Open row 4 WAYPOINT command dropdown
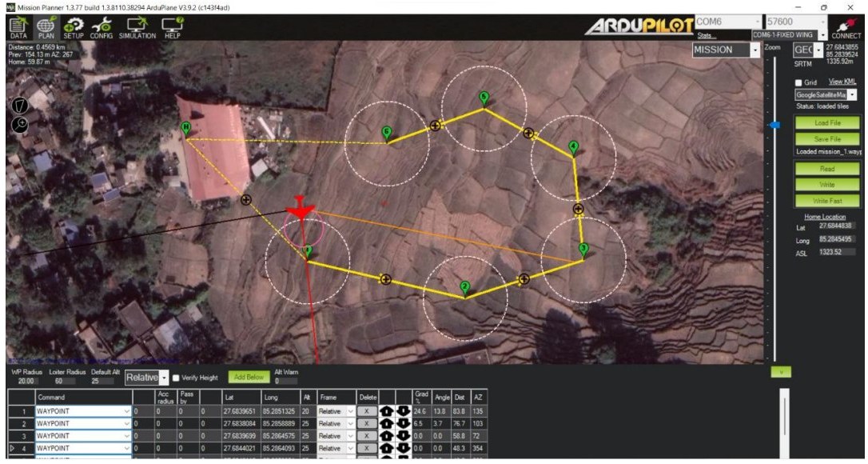Image resolution: width=868 pixels, height=464 pixels. coord(83,448)
